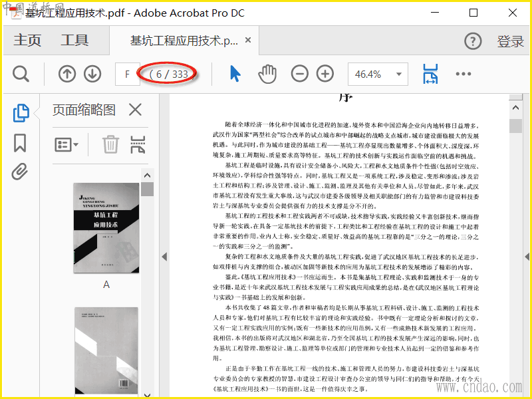Click the document vertical scrollbar thumb
The image size is (532, 399).
click(x=516, y=126)
